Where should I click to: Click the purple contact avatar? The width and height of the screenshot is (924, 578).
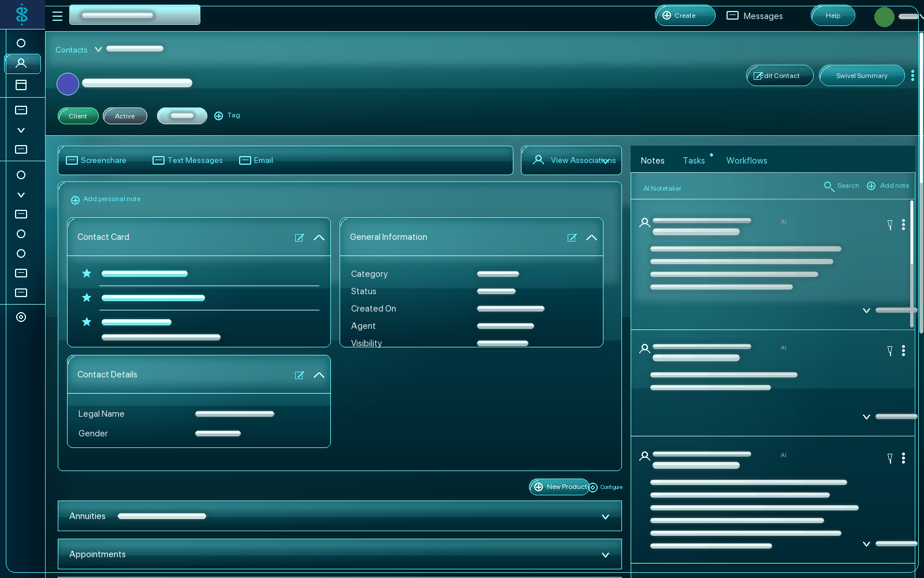(68, 84)
